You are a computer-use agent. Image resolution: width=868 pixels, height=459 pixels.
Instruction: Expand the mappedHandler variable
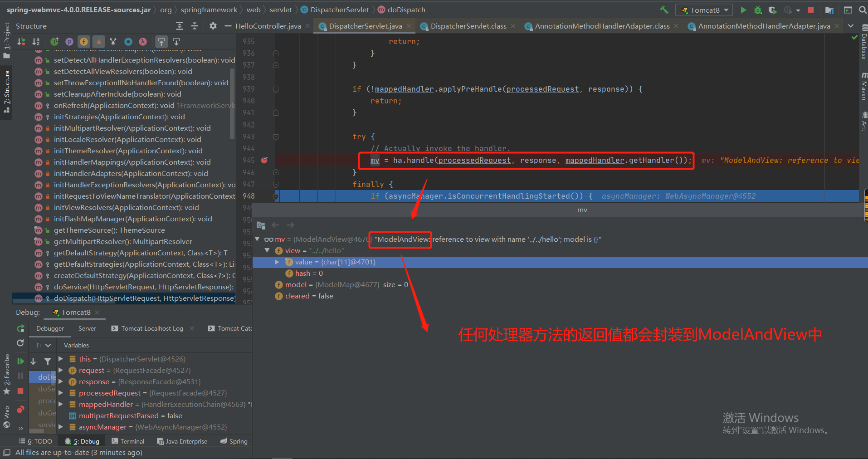pyautogui.click(x=60, y=404)
